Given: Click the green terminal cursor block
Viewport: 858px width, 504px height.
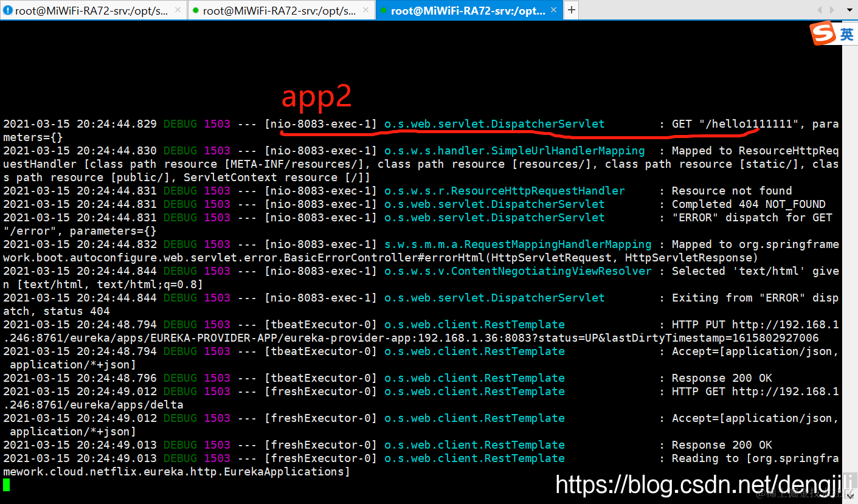Looking at the screenshot, I should click(x=6, y=485).
